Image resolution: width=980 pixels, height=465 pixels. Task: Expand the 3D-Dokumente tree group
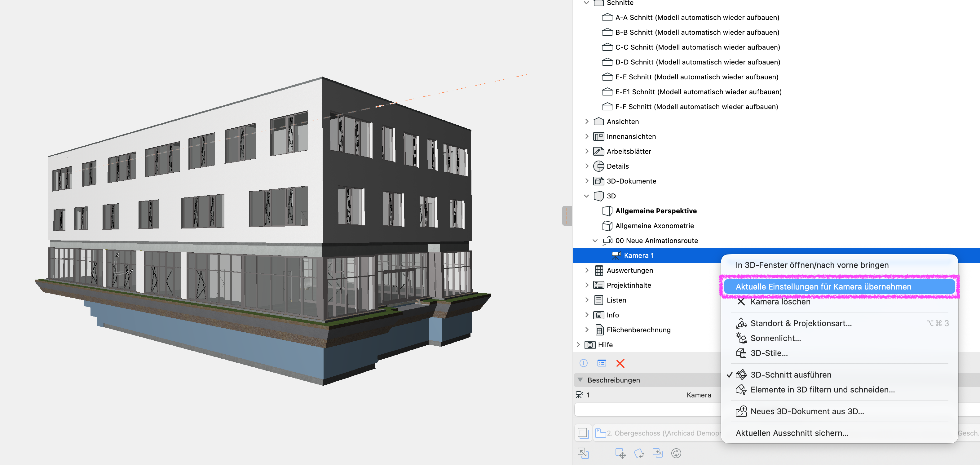click(x=586, y=181)
